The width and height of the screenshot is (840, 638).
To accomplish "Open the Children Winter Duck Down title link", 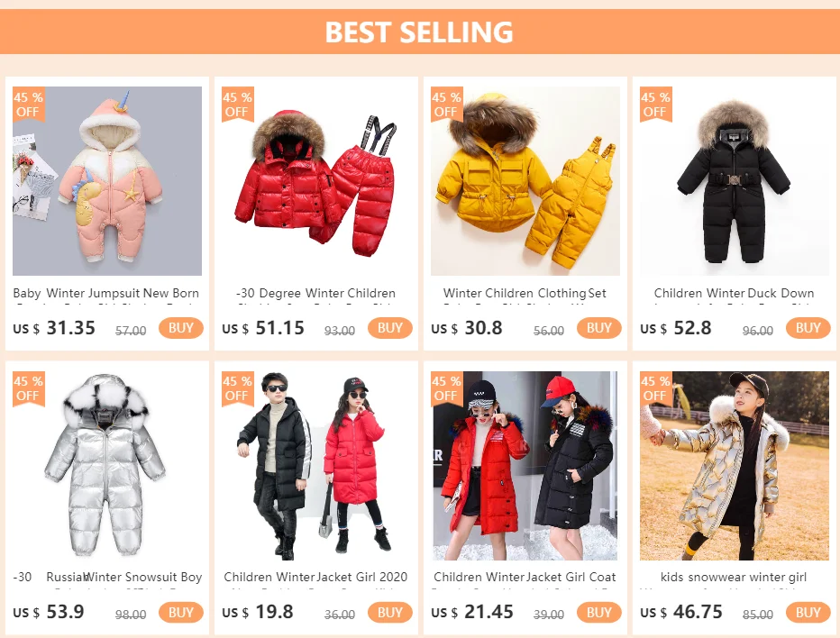I will tap(734, 294).
